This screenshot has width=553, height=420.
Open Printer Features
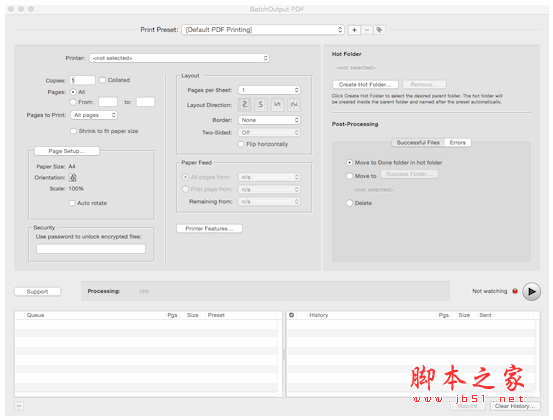209,229
